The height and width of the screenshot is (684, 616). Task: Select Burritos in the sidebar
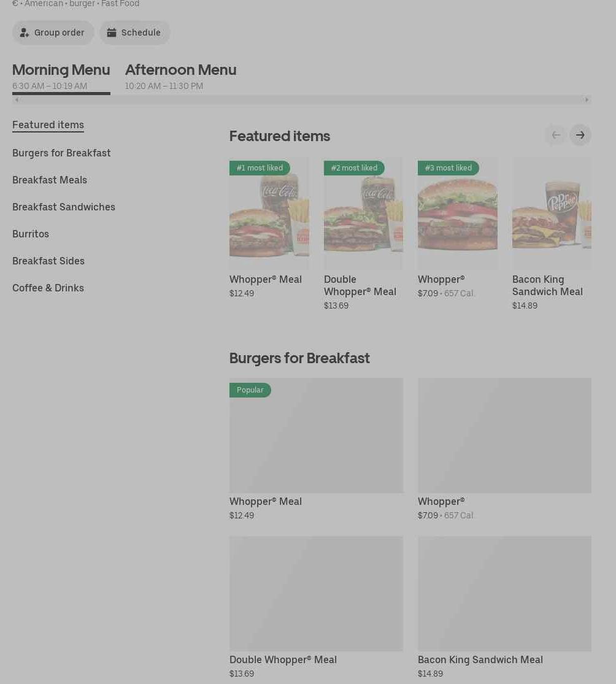[31, 234]
